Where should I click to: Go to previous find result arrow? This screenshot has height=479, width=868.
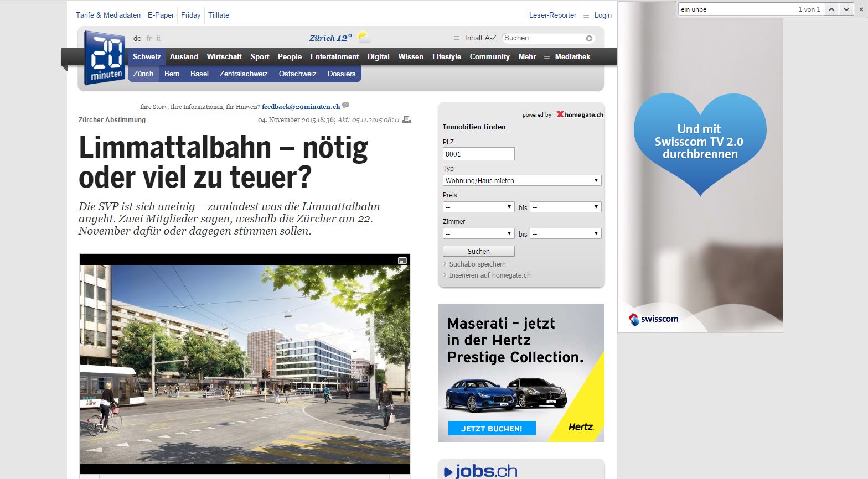point(831,9)
